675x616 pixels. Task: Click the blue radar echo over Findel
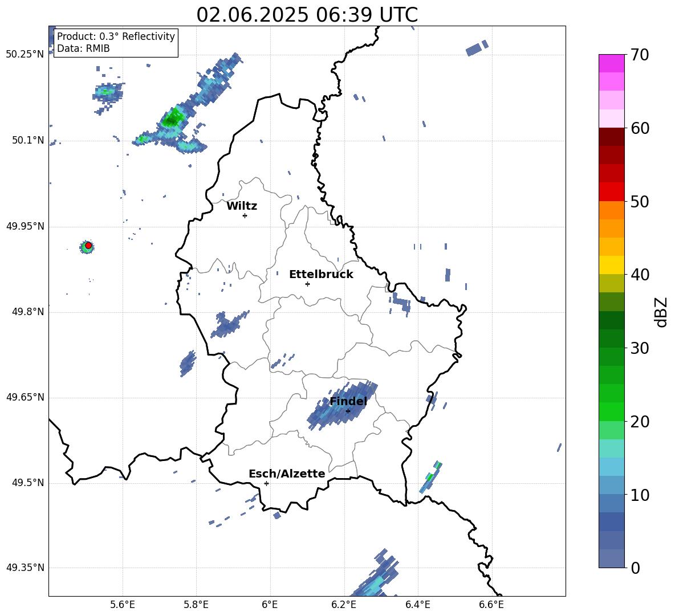click(x=342, y=405)
